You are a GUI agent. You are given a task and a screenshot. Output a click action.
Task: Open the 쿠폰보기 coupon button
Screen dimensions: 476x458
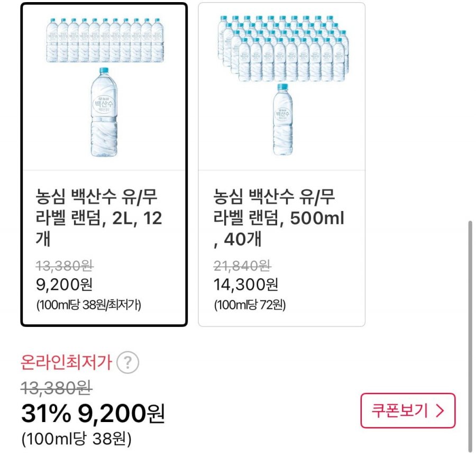[x=407, y=411]
